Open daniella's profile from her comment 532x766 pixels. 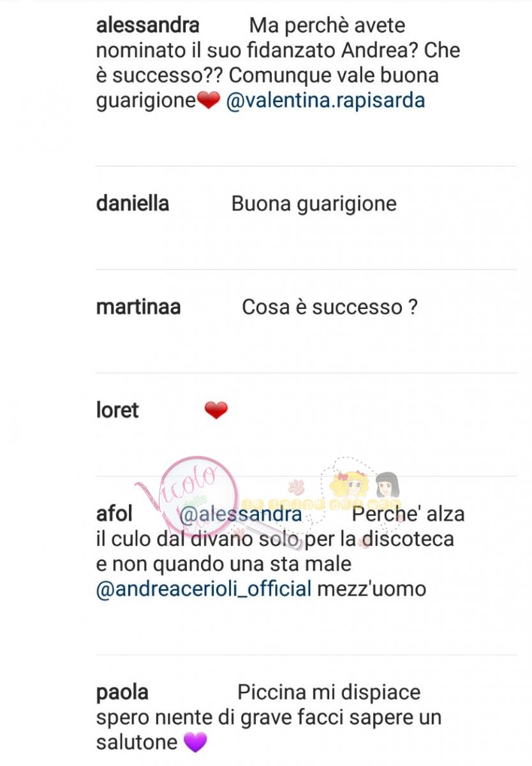[133, 204]
